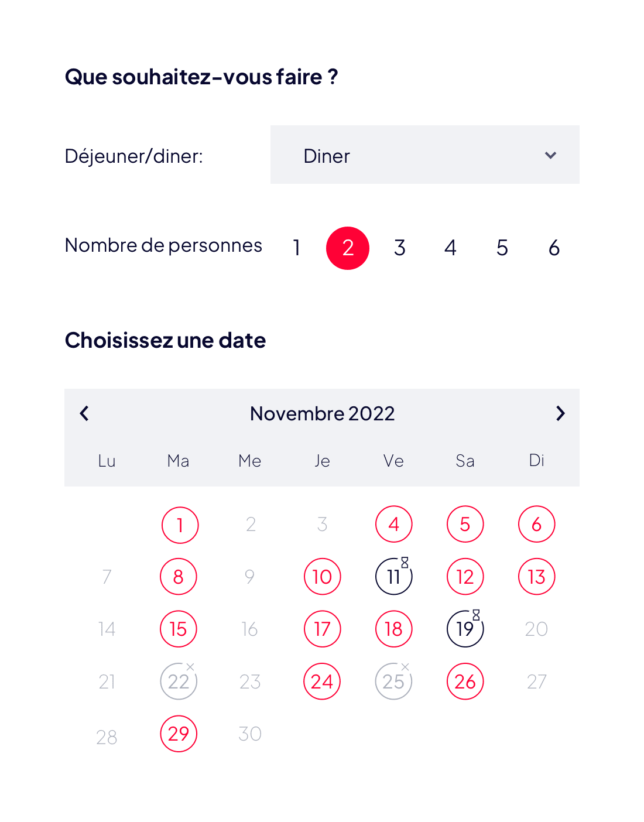Choose November 13 as the date
644x822 pixels.
(x=537, y=577)
